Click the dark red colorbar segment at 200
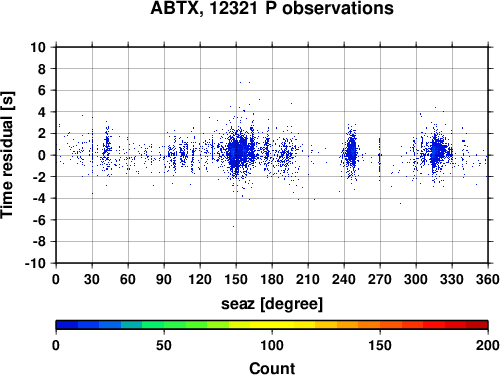500x375 pixels. click(x=477, y=325)
